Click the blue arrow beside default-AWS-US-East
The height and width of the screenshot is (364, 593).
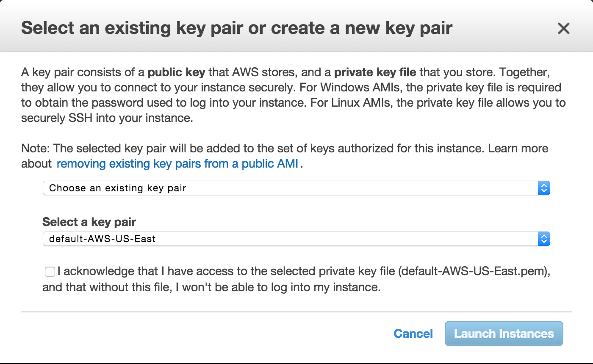pos(543,239)
